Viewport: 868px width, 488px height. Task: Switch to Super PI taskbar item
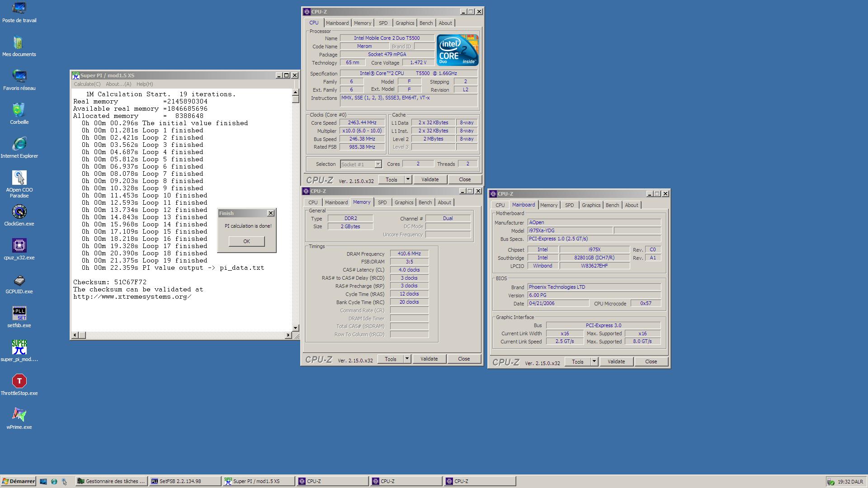pos(259,481)
